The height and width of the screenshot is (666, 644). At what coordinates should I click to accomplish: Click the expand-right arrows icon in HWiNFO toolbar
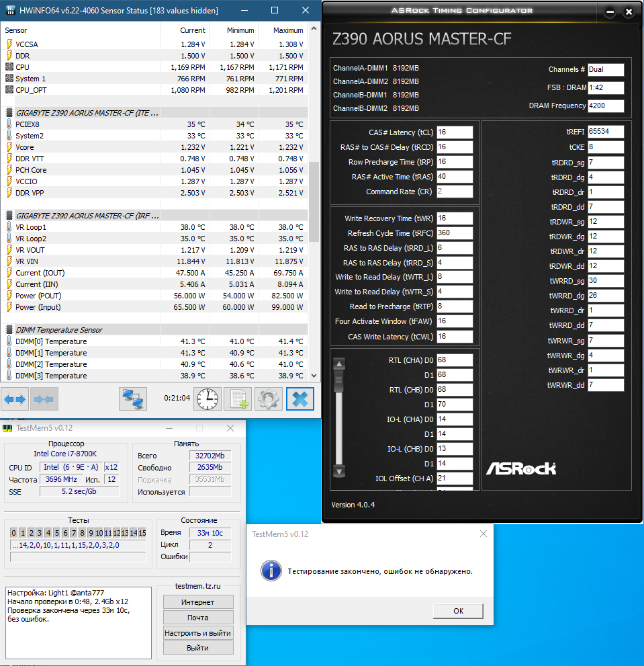coord(14,399)
